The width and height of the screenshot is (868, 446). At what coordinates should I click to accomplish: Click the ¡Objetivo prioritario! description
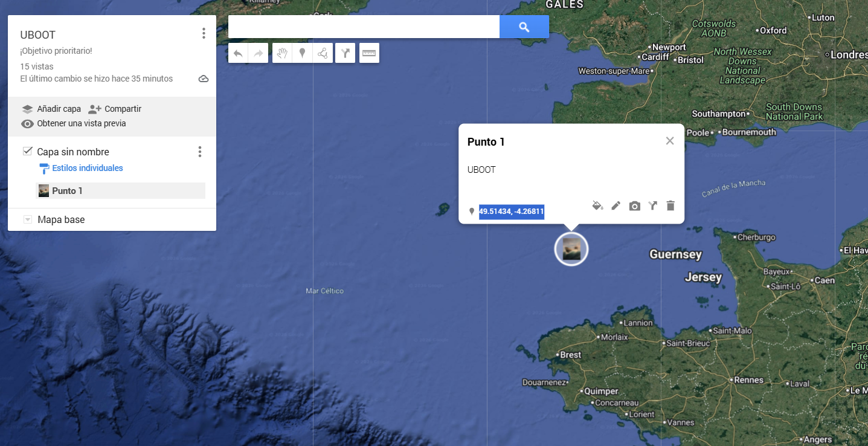click(x=56, y=51)
